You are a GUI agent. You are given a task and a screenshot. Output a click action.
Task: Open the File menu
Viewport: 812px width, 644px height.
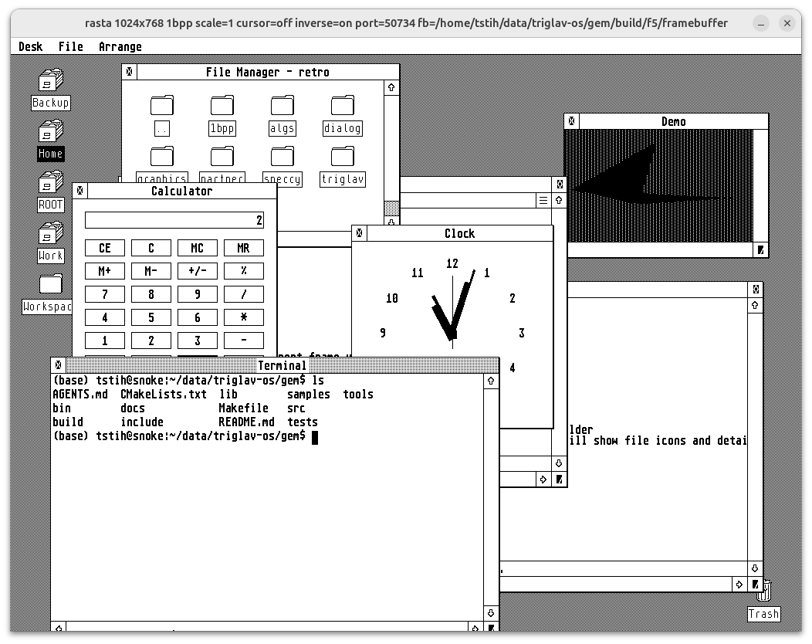tap(70, 46)
